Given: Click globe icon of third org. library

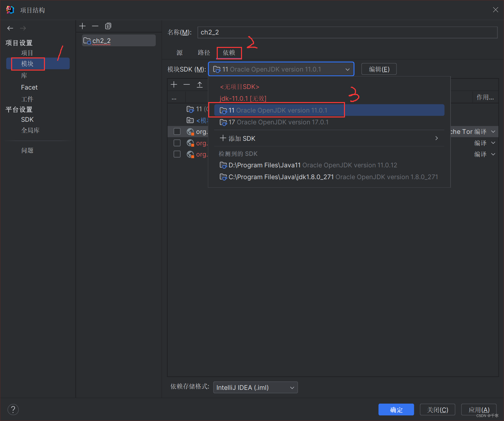Looking at the screenshot, I should (x=190, y=154).
